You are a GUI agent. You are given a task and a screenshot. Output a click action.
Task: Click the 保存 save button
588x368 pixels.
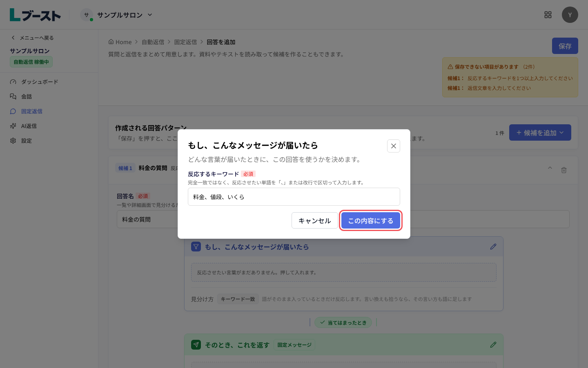coord(565,46)
